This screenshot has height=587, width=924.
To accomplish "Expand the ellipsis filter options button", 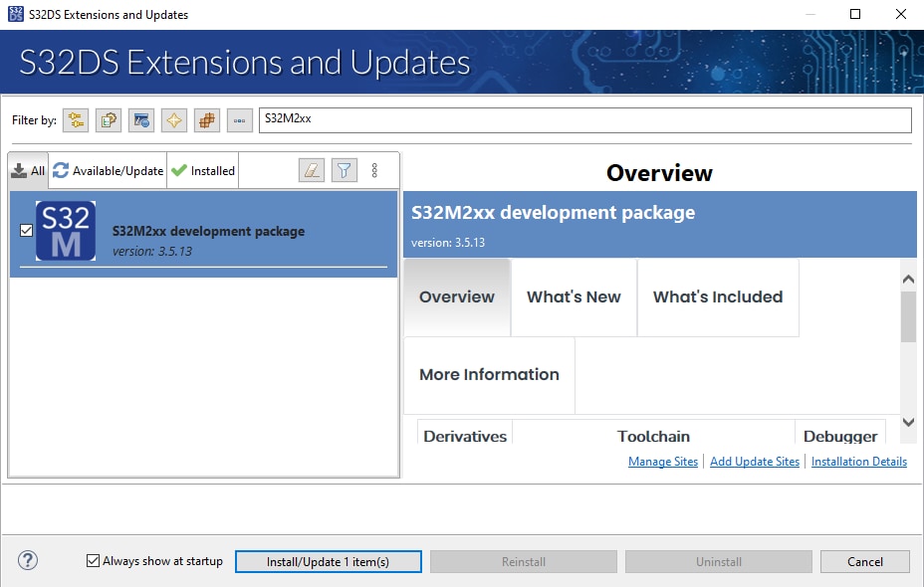I will [x=239, y=120].
